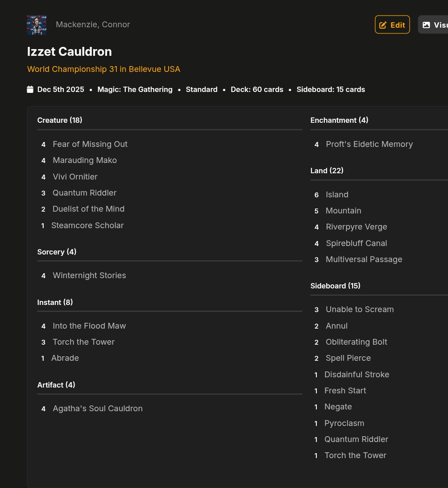Open the Mountain land entry
The height and width of the screenshot is (488, 448).
[x=344, y=211]
